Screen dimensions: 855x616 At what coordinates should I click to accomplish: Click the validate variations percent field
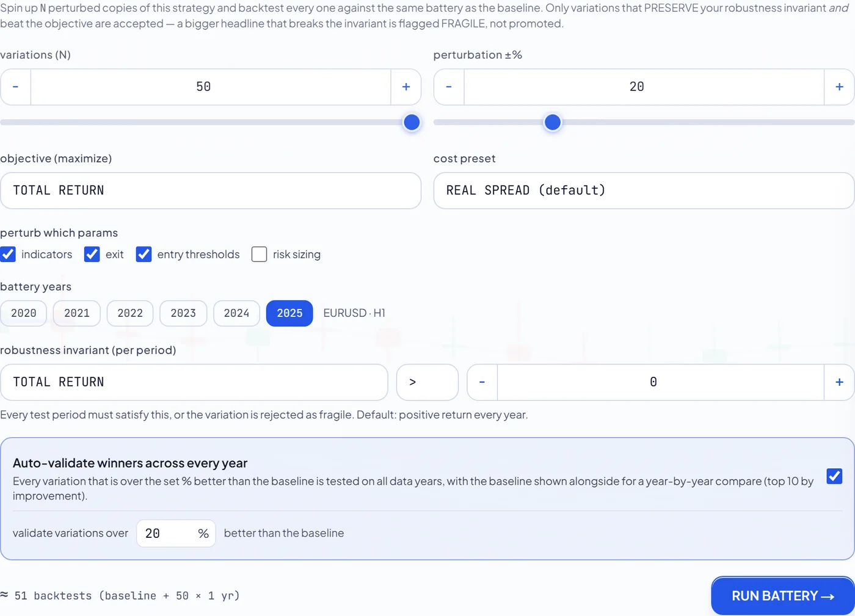point(176,534)
